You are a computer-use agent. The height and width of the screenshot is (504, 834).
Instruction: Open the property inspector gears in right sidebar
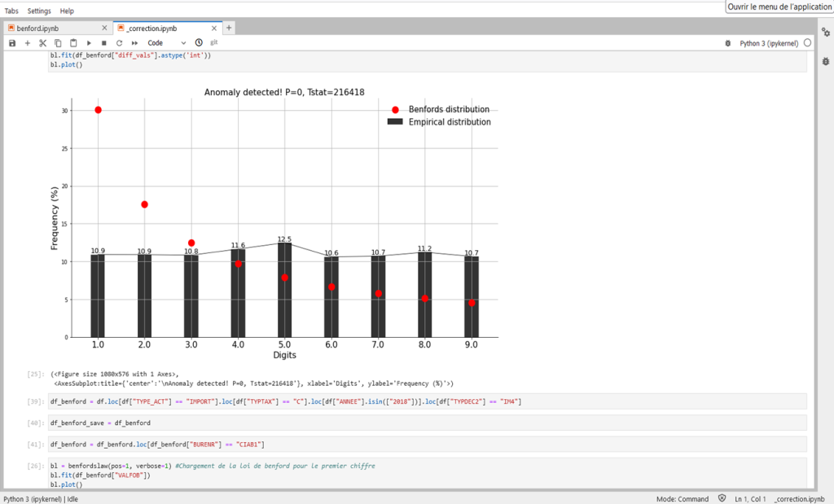(x=826, y=33)
